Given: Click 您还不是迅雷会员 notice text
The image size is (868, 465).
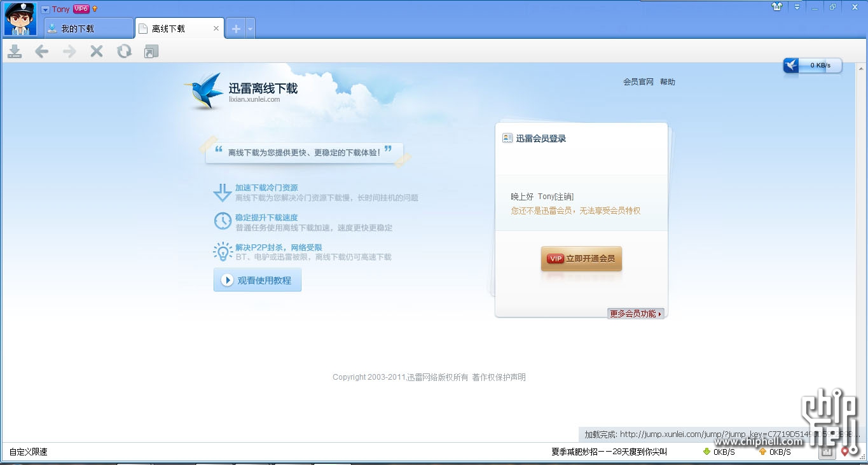Looking at the screenshot, I should coord(575,211).
